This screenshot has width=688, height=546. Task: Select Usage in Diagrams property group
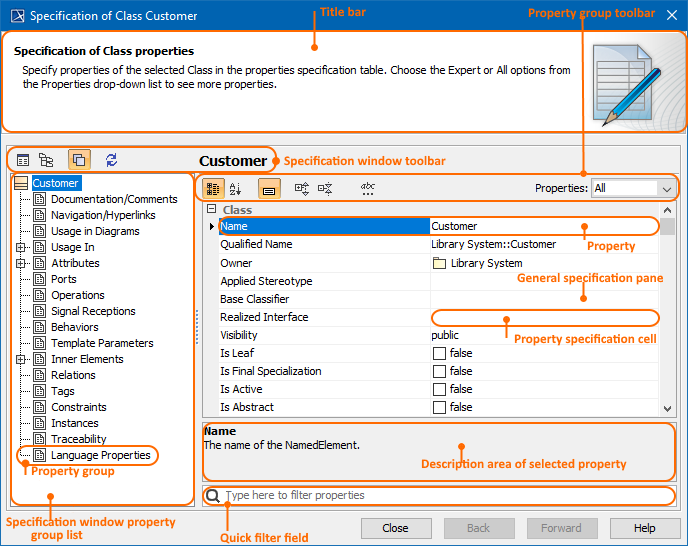point(95,231)
